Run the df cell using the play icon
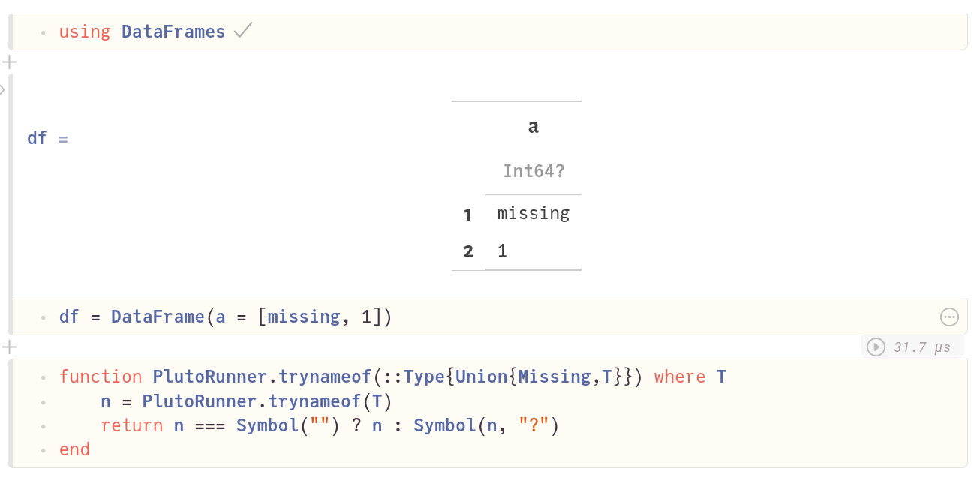Viewport: 980px width, 478px height. (876, 346)
